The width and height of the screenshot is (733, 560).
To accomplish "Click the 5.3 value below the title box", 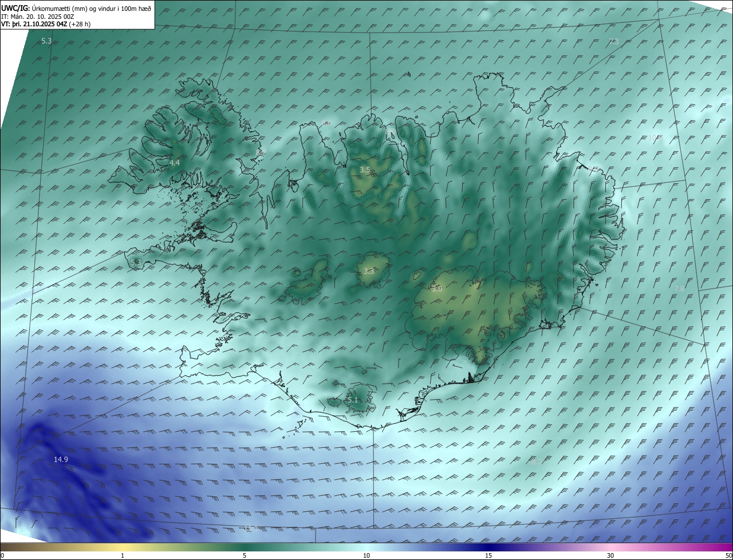I will (x=47, y=41).
